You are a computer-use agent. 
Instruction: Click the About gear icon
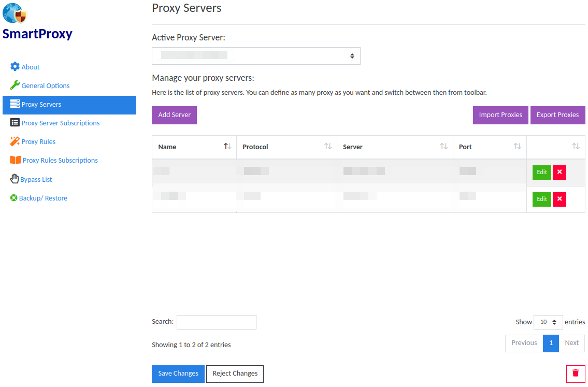tap(15, 67)
